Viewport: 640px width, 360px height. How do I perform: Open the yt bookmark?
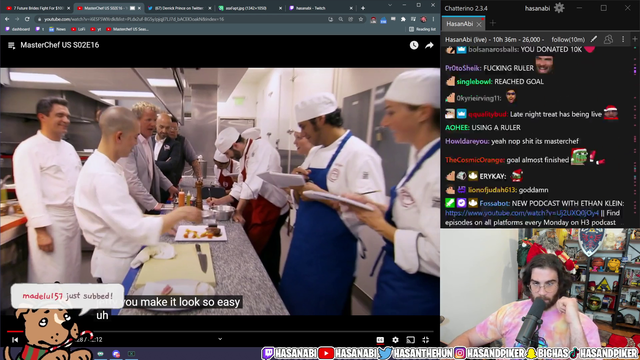[x=96, y=29]
